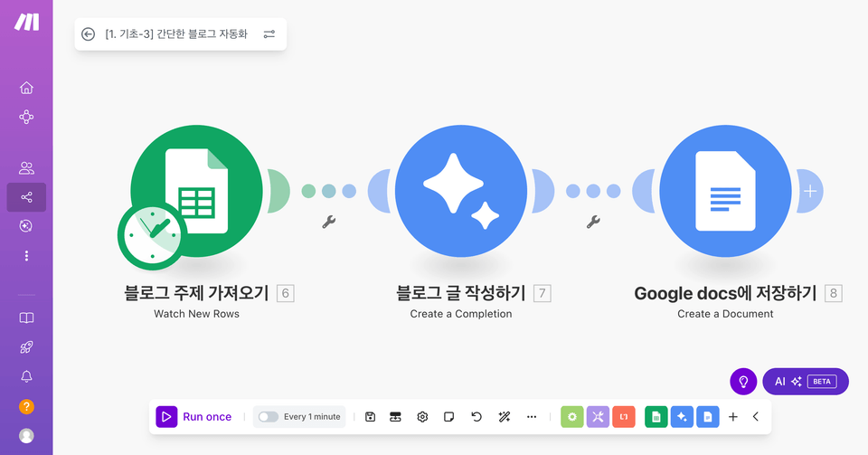The width and height of the screenshot is (868, 455).
Task: Open the Resource hub book icon
Action: pyautogui.click(x=26, y=318)
